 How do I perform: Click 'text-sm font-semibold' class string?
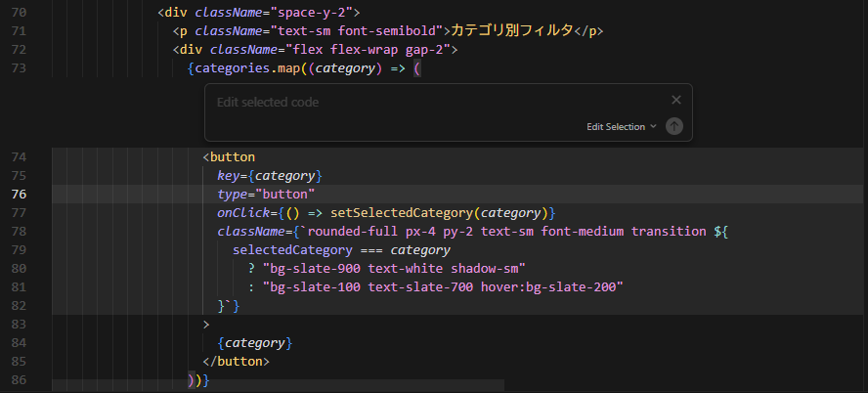357,31
